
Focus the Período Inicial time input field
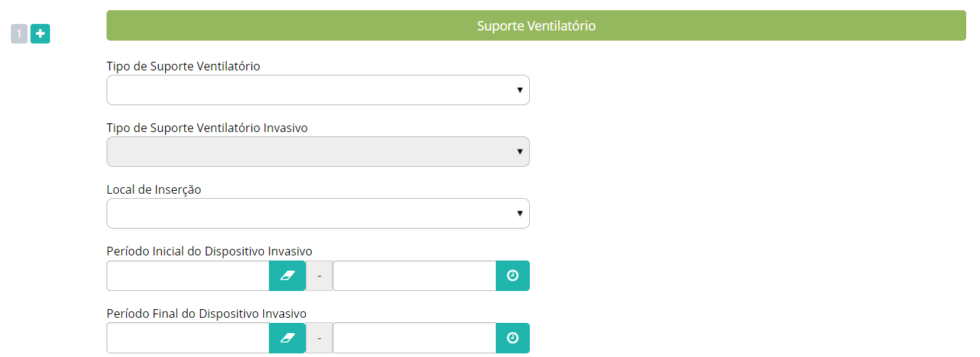pos(415,276)
